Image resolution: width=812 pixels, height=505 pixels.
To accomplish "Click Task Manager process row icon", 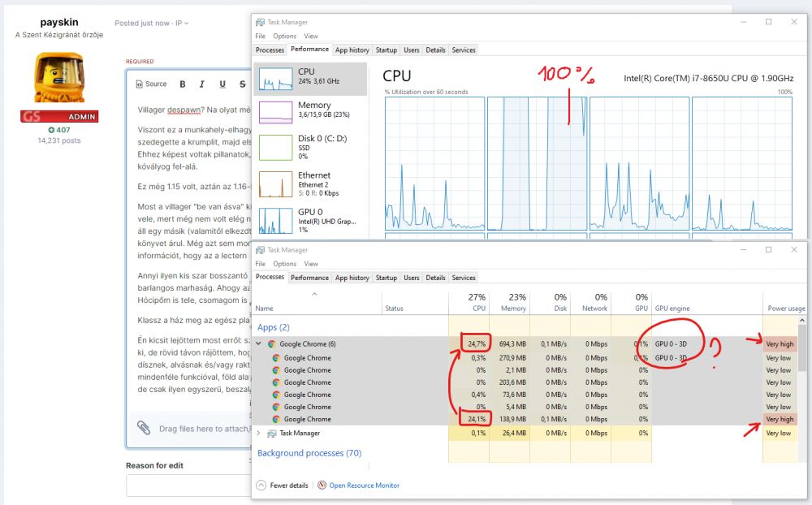I will coord(271,434).
